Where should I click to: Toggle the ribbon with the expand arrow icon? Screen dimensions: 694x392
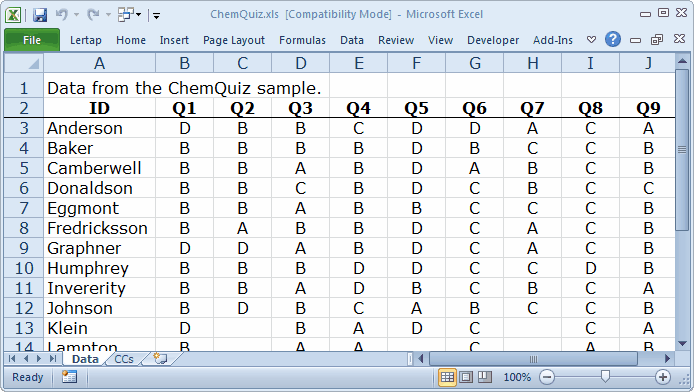click(591, 40)
